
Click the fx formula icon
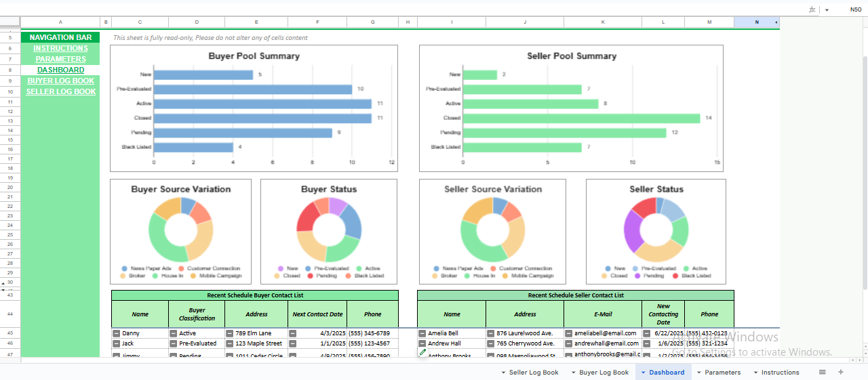pos(812,9)
